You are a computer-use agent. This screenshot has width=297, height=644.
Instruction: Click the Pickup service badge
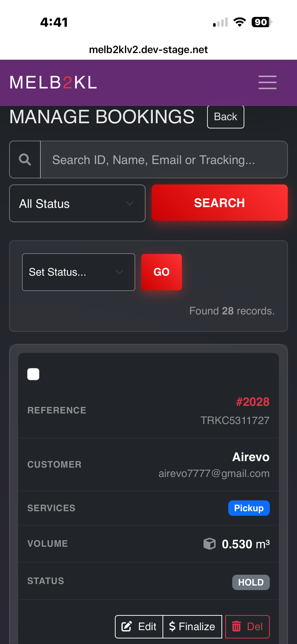point(249,508)
